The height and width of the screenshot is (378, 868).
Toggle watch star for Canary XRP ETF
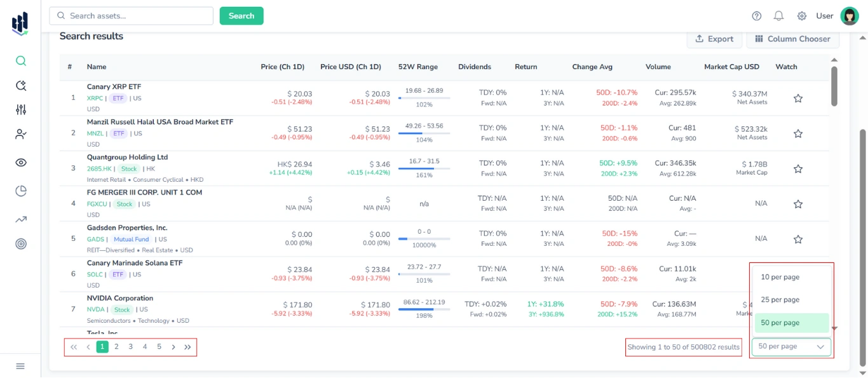[798, 98]
